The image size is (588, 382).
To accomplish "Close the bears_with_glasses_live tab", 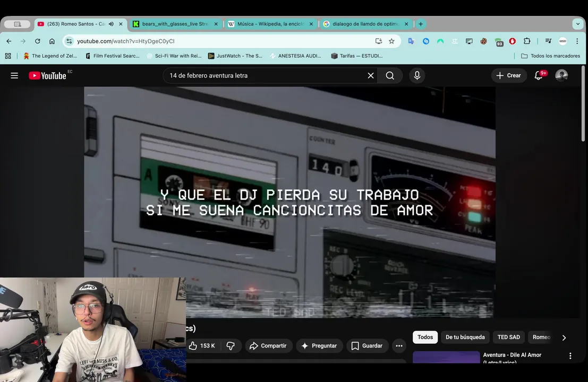I will pyautogui.click(x=216, y=24).
